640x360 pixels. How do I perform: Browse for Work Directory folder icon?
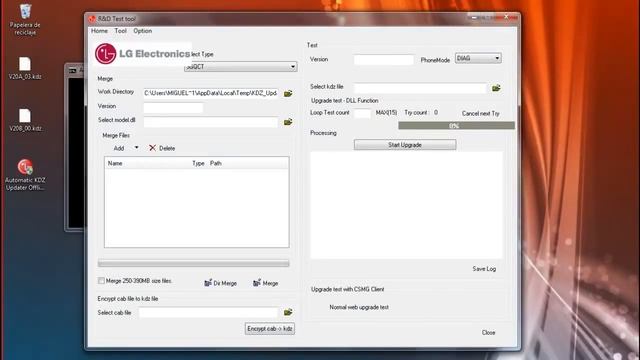[288, 93]
